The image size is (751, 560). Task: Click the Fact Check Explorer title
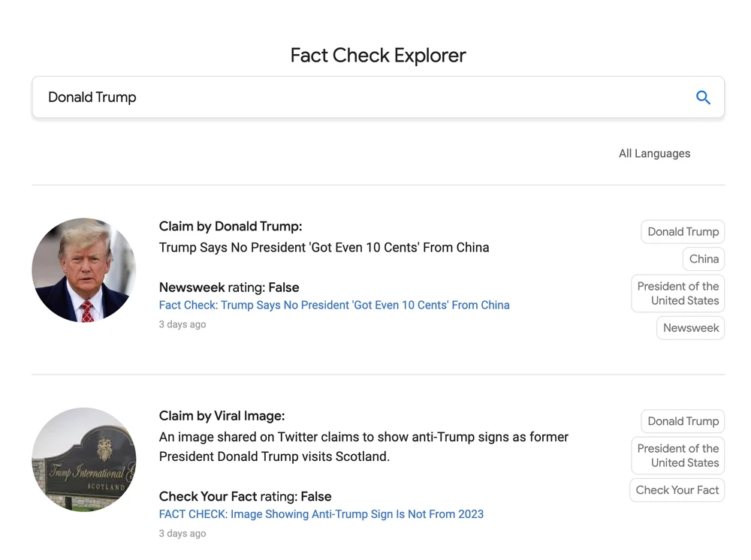click(x=378, y=55)
